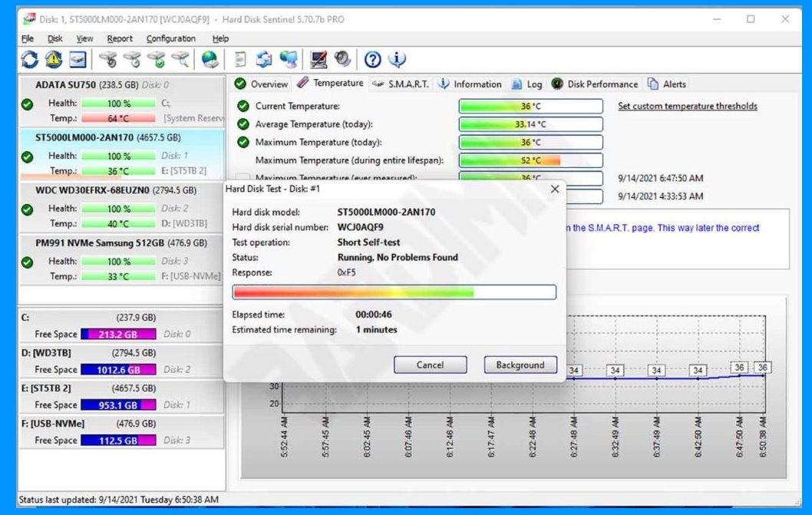Select the ST5000LM000-2AN170 disk entry
The image size is (812, 515).
(x=122, y=154)
